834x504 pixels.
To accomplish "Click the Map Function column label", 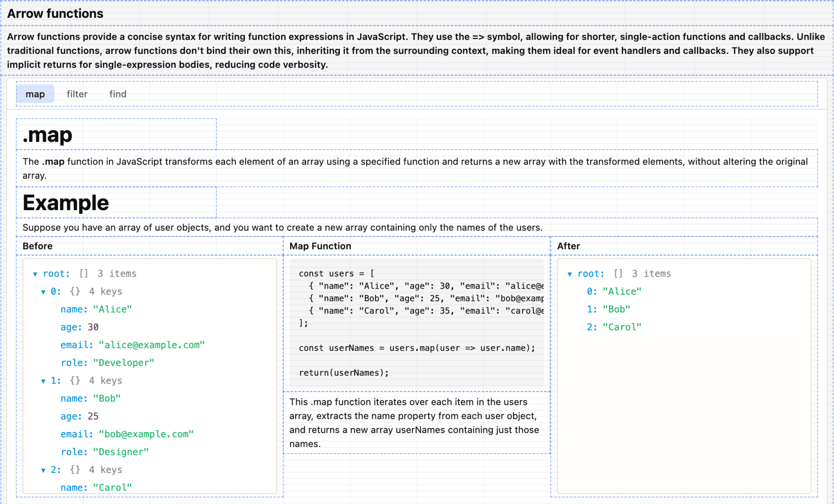I will [x=320, y=246].
